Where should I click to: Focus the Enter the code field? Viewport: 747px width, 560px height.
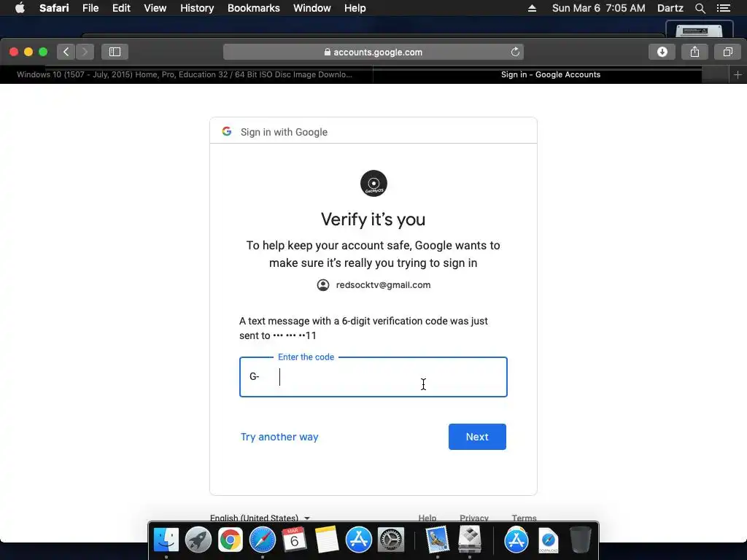coord(373,377)
